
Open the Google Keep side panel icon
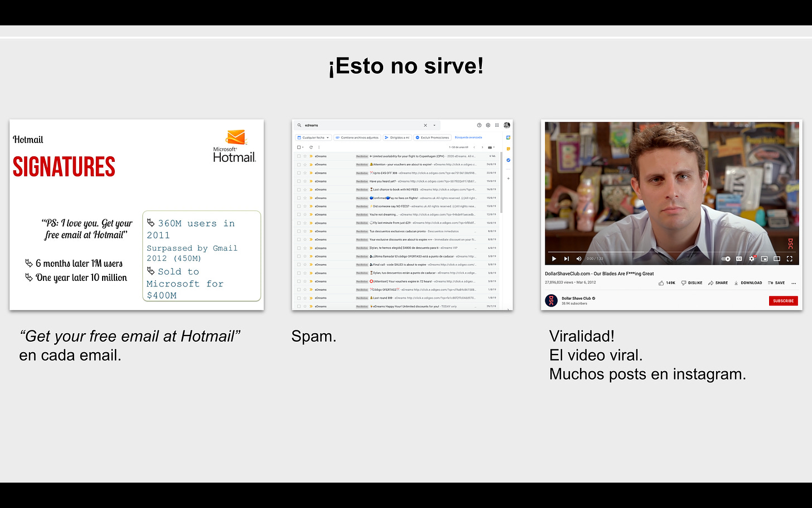(x=508, y=149)
